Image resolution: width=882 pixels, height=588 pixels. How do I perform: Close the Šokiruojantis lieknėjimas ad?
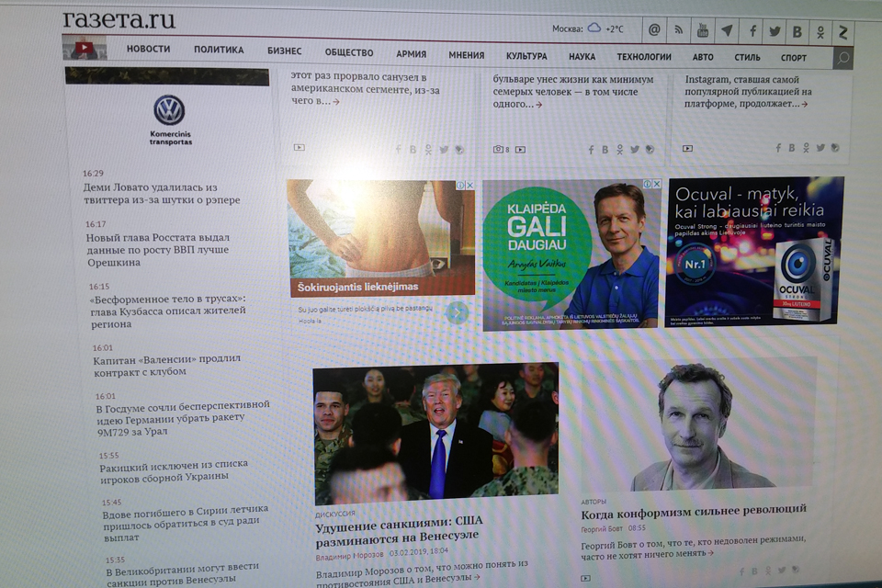pyautogui.click(x=470, y=186)
